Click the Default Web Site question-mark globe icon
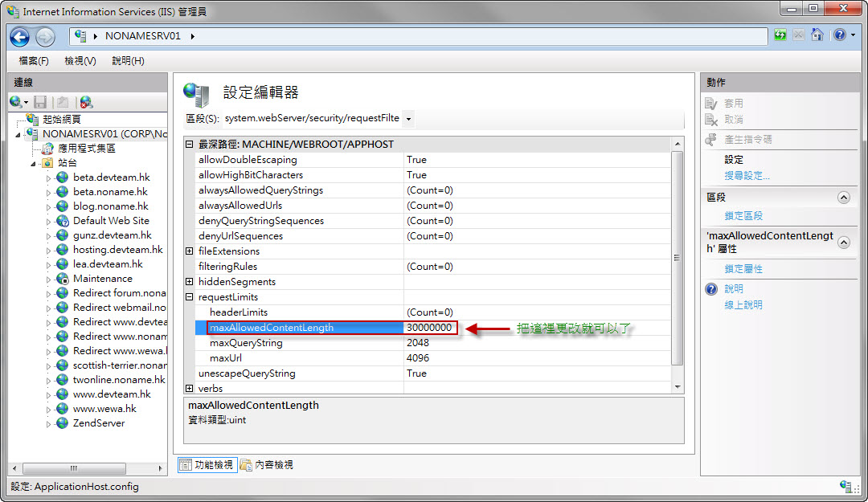Screen dimensions: 868x502 (63, 221)
